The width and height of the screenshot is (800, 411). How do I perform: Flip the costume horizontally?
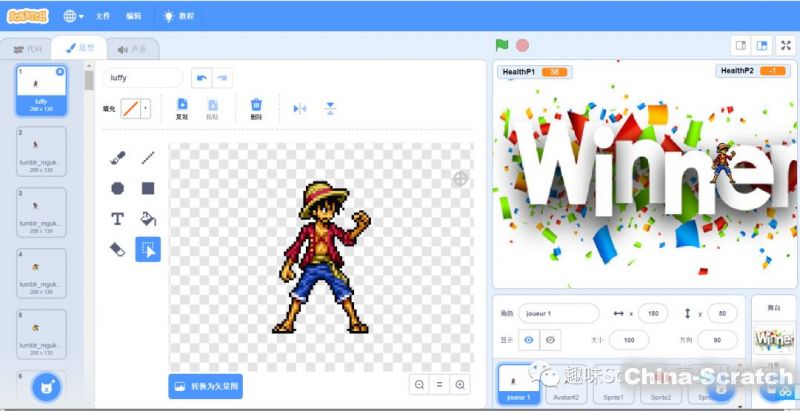click(x=299, y=108)
